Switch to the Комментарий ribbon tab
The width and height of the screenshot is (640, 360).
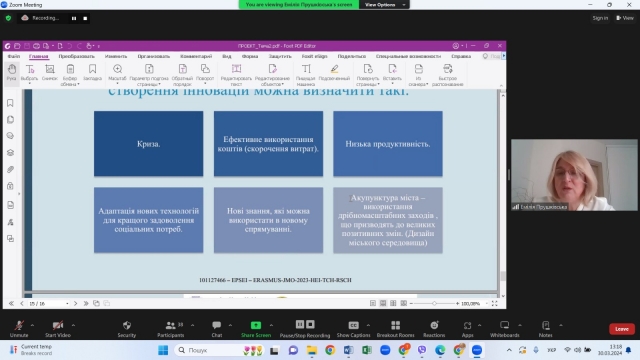click(196, 56)
